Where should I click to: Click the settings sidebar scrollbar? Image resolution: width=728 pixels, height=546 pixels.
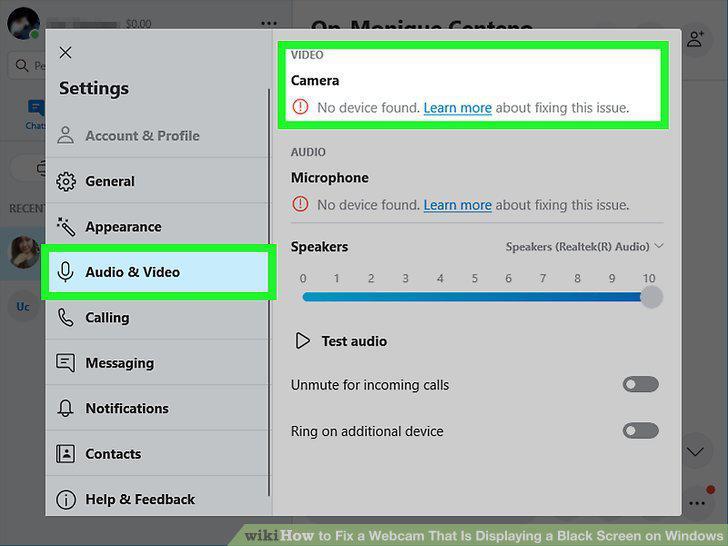coord(269,292)
